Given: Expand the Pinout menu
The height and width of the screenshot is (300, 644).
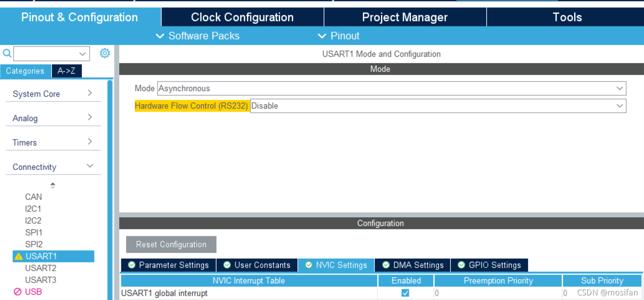Looking at the screenshot, I should tap(339, 36).
